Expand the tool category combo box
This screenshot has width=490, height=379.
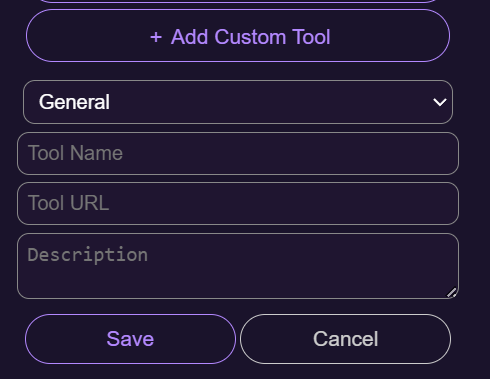pyautogui.click(x=238, y=102)
